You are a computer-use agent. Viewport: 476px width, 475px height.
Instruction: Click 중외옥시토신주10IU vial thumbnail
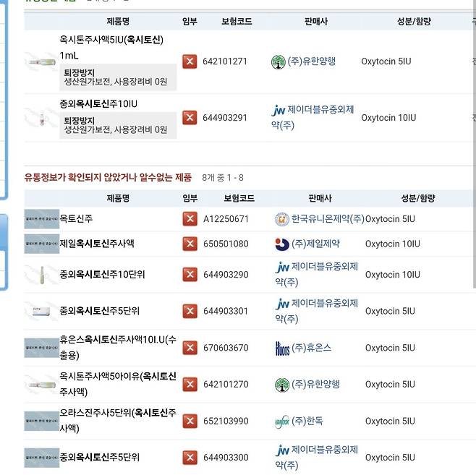tap(41, 118)
